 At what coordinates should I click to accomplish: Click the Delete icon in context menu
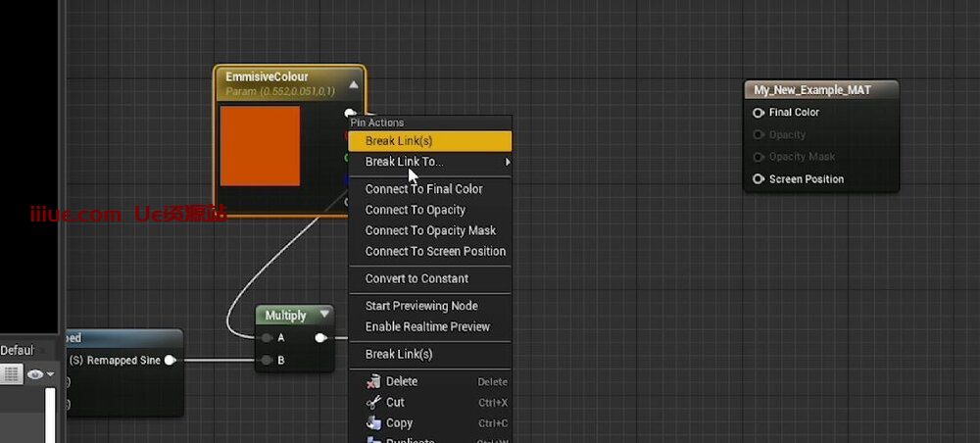coord(373,381)
